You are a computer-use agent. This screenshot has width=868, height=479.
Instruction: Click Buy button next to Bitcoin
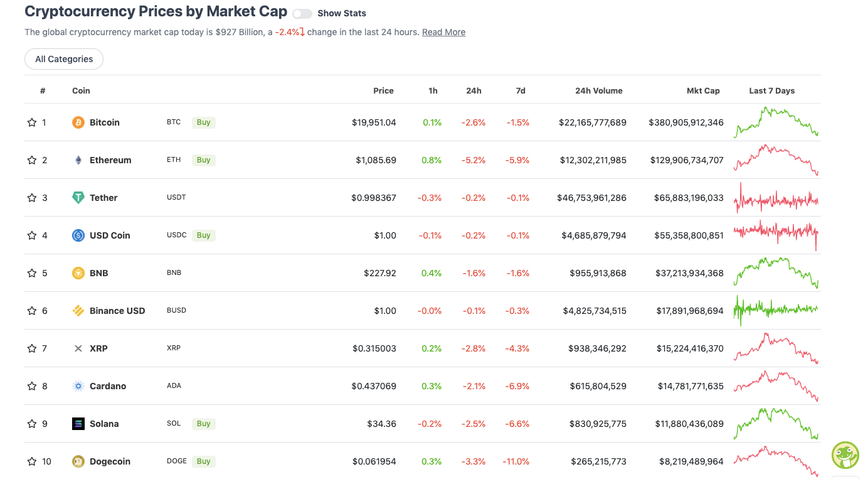[204, 122]
